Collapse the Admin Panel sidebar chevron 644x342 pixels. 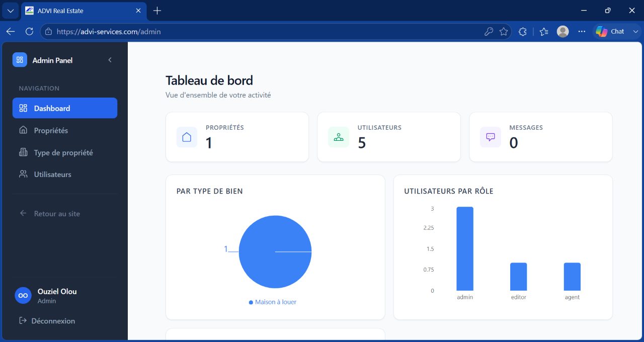[110, 60]
